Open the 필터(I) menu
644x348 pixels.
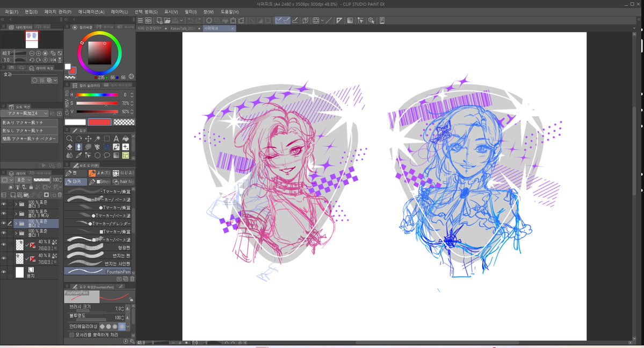click(191, 12)
